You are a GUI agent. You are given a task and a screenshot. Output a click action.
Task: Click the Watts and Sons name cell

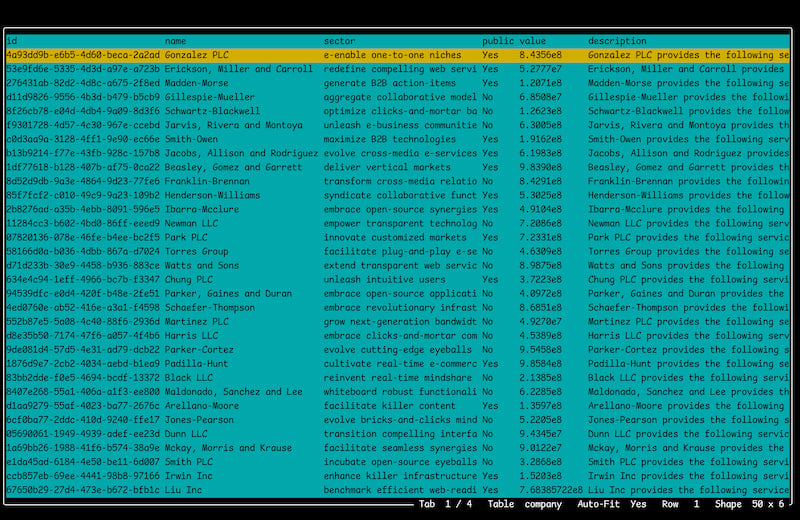(202, 265)
